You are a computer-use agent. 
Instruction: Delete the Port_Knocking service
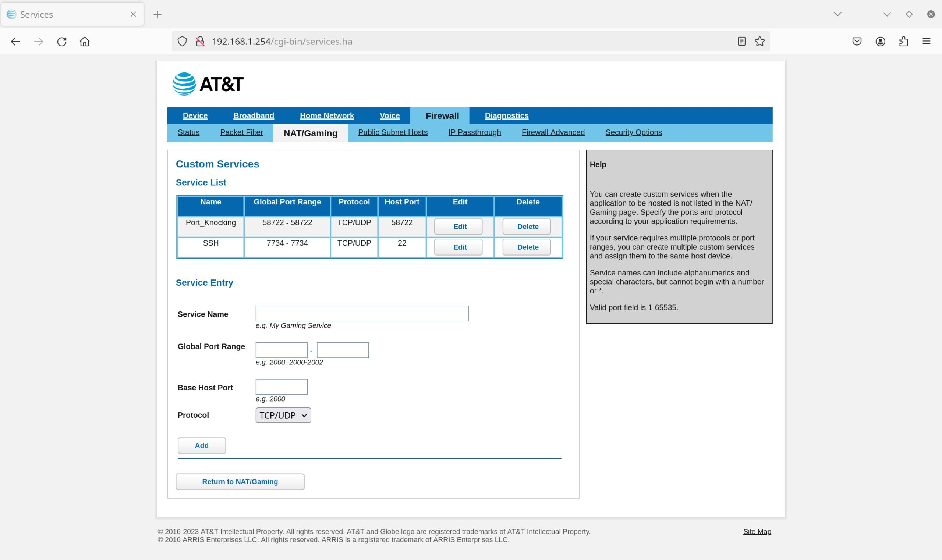[527, 227]
